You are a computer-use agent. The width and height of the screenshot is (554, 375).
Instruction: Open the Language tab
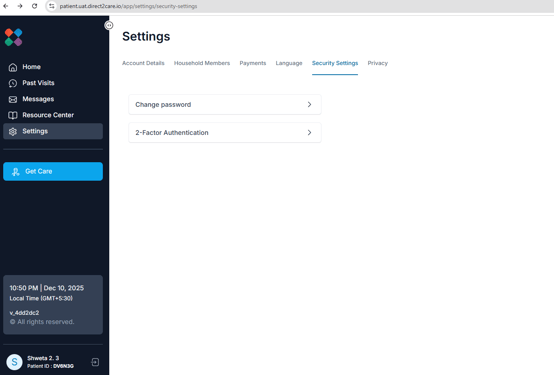tap(289, 63)
